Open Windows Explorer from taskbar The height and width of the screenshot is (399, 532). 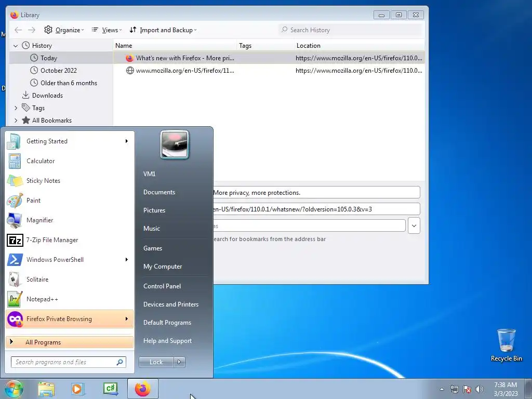[46, 389]
